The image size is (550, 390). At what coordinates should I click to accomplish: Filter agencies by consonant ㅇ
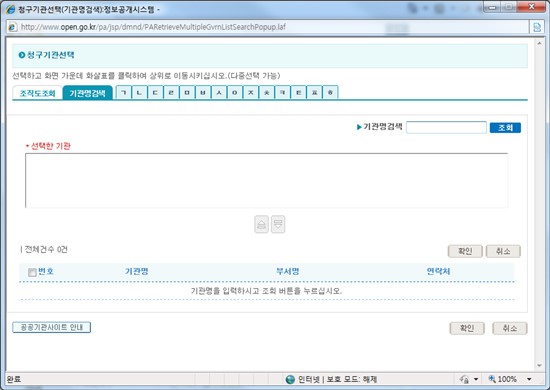tap(235, 93)
